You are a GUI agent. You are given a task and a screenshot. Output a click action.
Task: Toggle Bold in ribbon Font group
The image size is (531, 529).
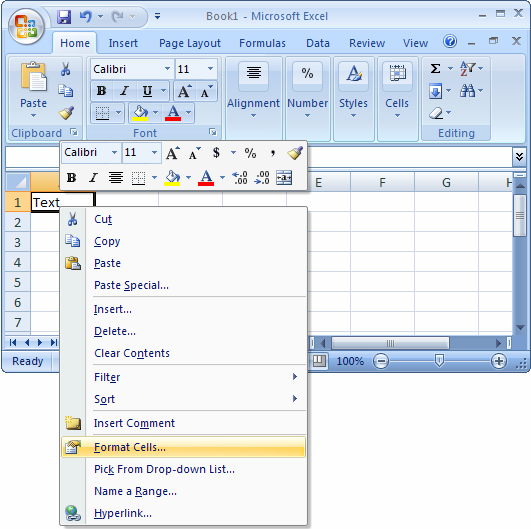coord(101,91)
